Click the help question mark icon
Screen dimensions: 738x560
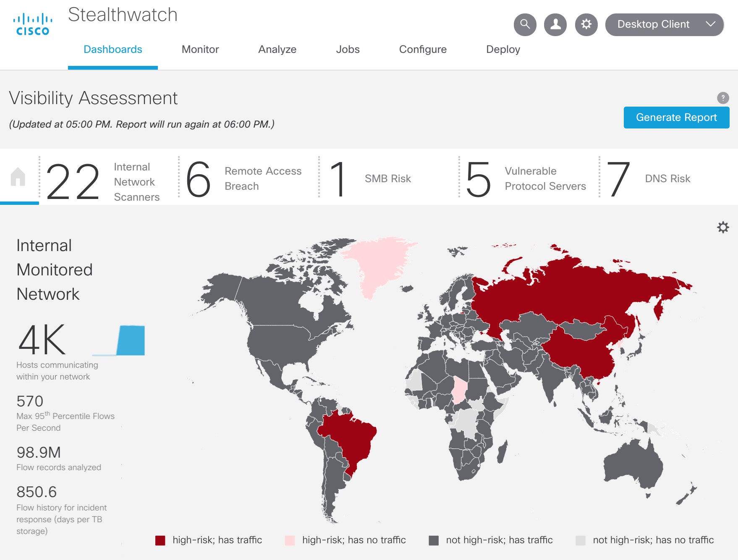pos(722,98)
